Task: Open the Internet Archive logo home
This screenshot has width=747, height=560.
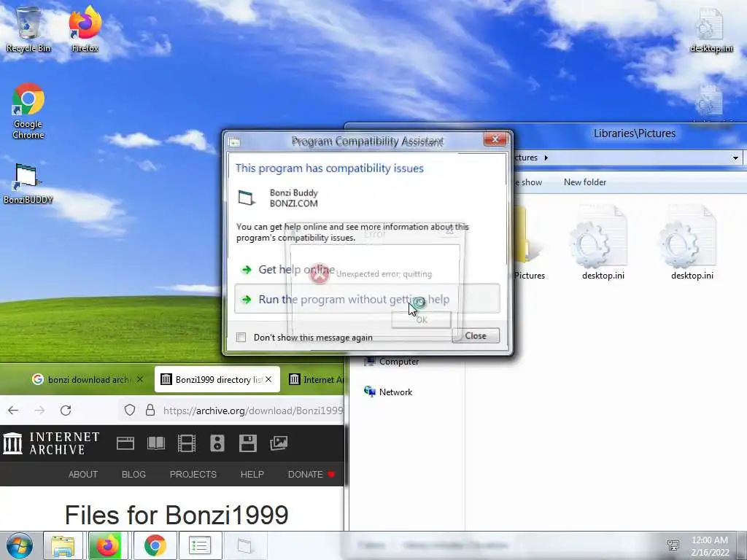Action: [x=51, y=443]
